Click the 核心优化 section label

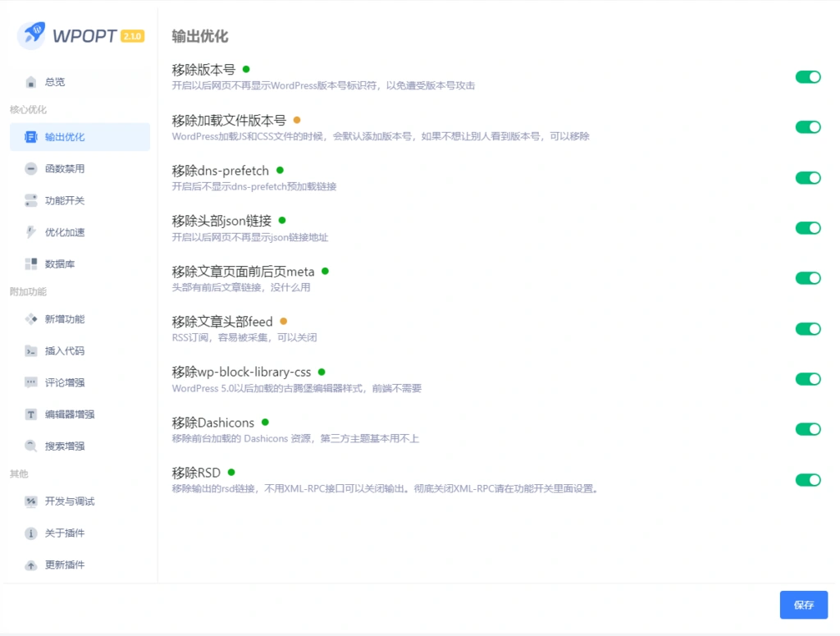[x=28, y=110]
